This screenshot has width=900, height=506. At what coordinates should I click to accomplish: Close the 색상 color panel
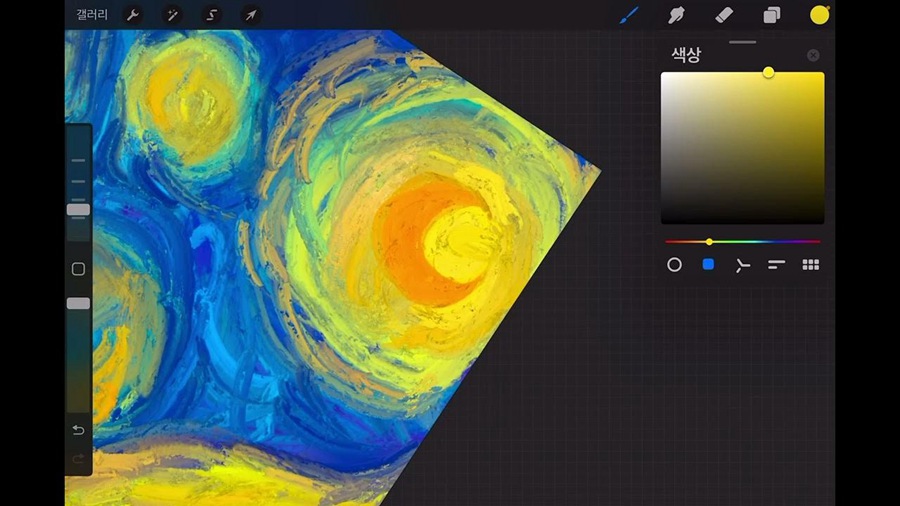[x=813, y=56]
